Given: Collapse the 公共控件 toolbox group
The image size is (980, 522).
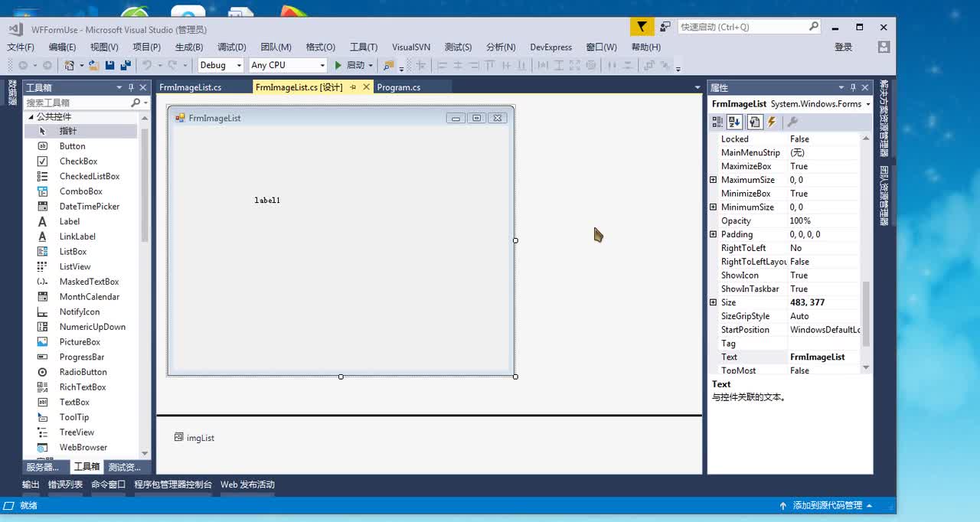Looking at the screenshot, I should (31, 117).
